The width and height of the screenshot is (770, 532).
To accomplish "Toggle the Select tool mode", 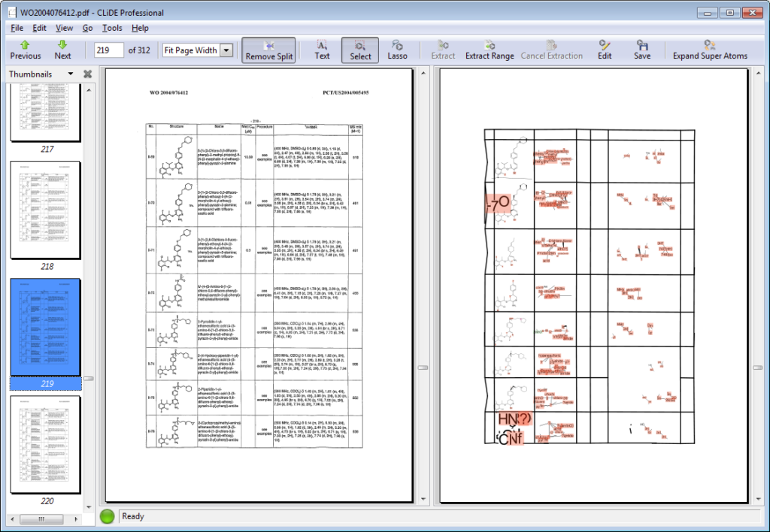I will 360,50.
